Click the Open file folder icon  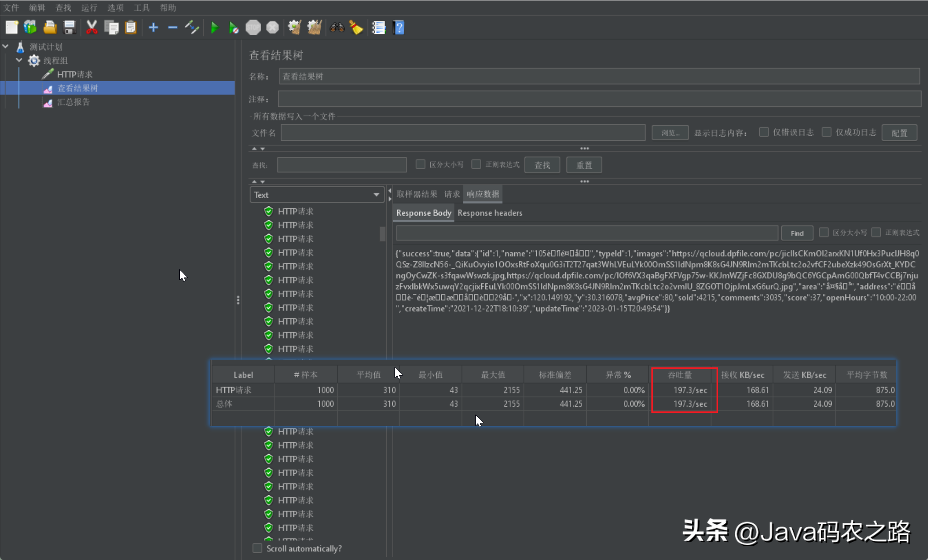point(50,28)
